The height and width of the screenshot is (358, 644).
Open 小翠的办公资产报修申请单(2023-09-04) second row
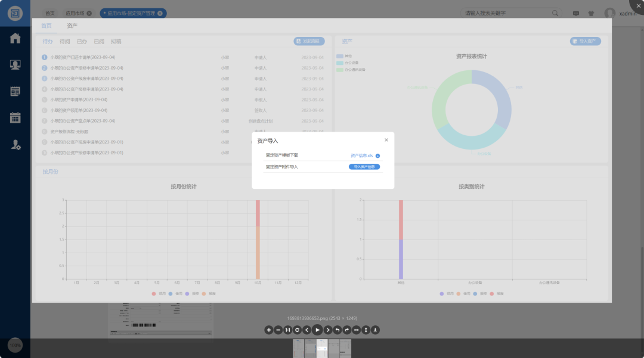tap(86, 68)
